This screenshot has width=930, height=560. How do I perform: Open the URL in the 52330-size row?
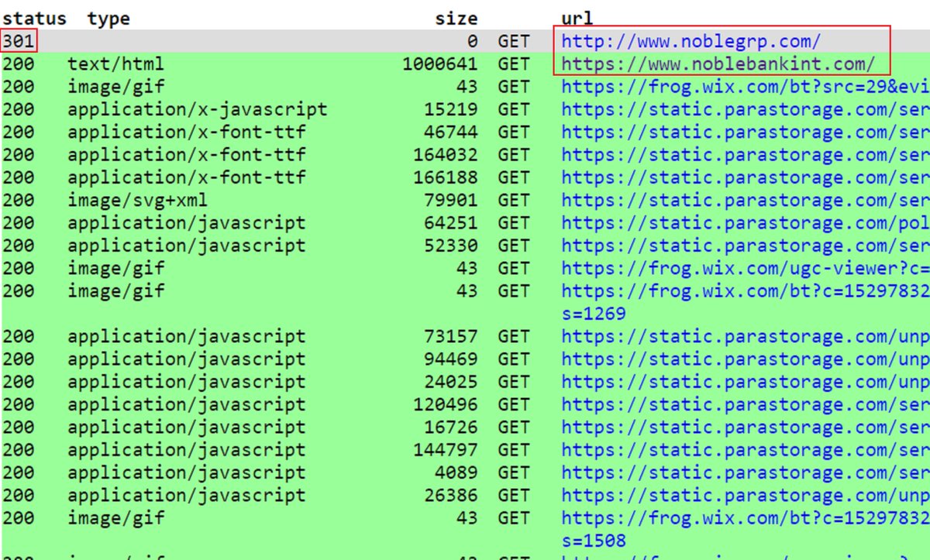point(746,246)
